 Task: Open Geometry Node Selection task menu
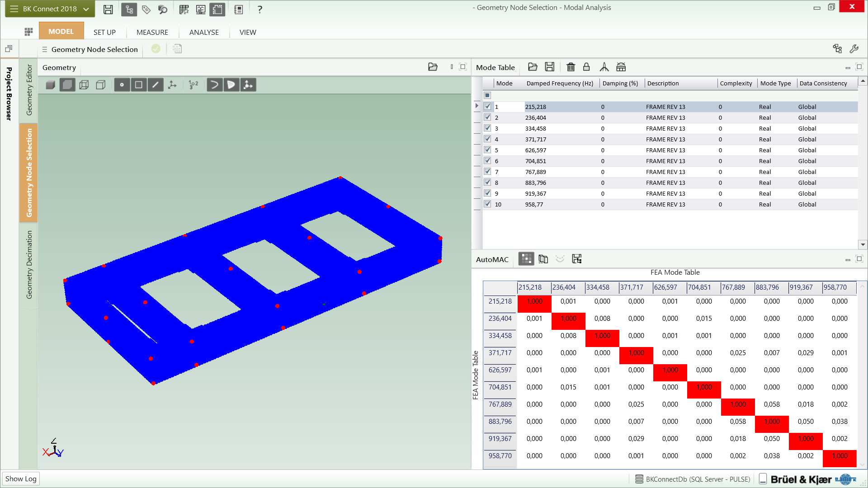coord(44,50)
